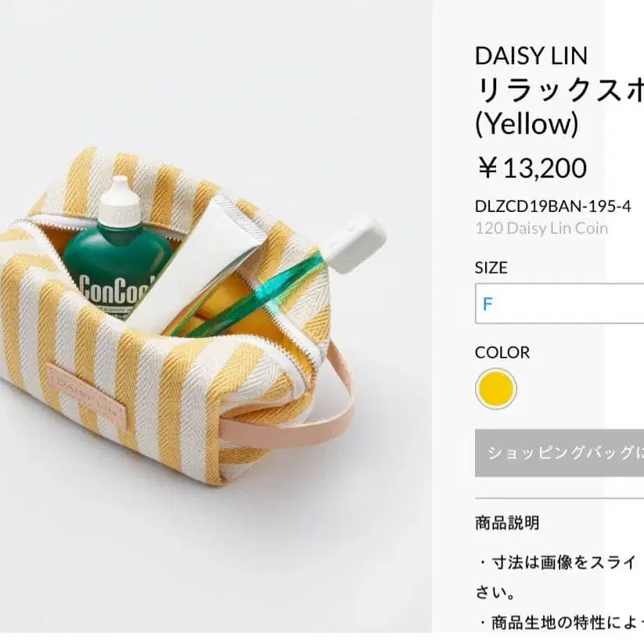Click the COLOR label
This screenshot has width=644, height=644.
(502, 352)
